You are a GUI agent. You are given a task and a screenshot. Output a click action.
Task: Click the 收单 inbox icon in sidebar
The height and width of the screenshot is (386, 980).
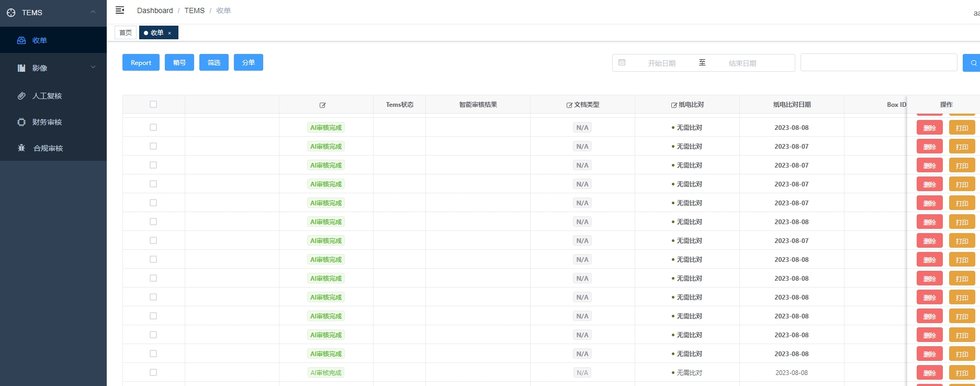coord(21,40)
